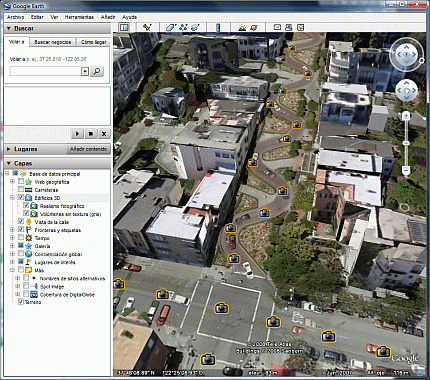Collapse the Buscar panel header
The width and height of the screenshot is (430, 380).
[57, 29]
